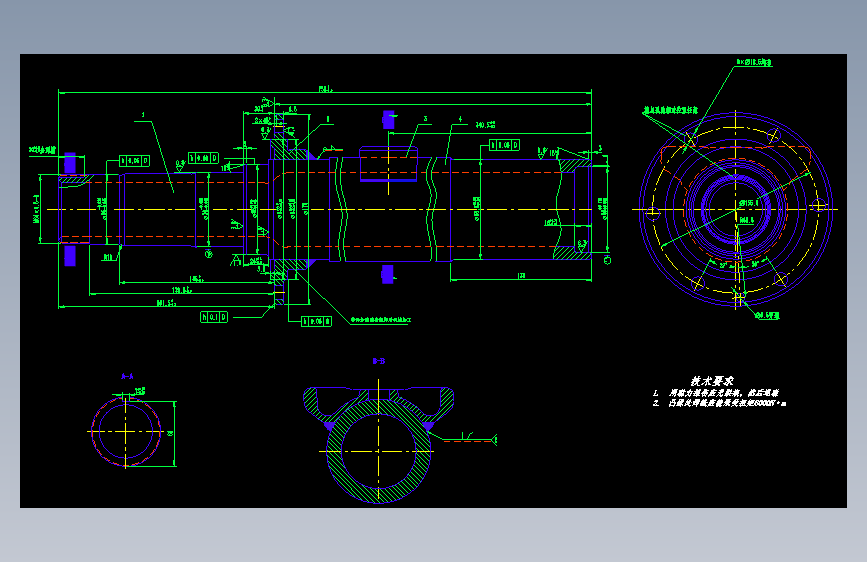Click the lower-left bolt hole in flange view
867x562 pixels.
tap(698, 284)
